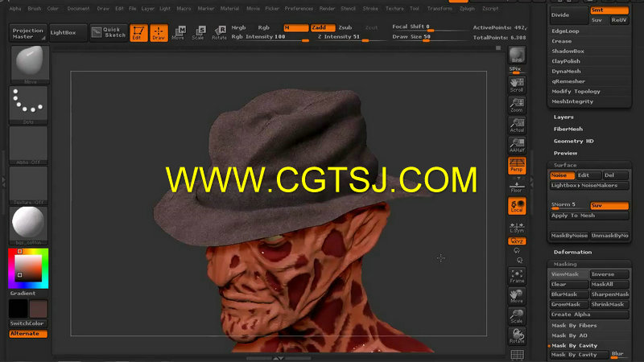This screenshot has width=644, height=362.
Task: Open the Move brush thumbnail
Action: coord(29,64)
